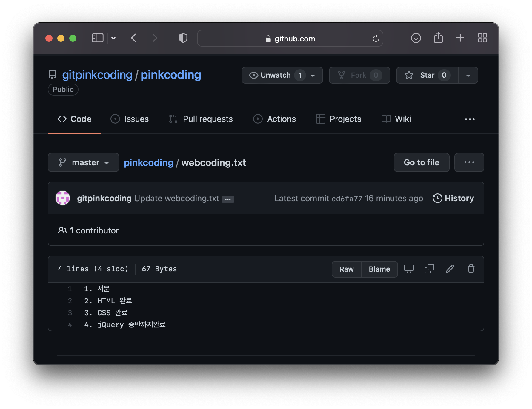Click the github.com address bar
532x409 pixels.
(x=290, y=38)
